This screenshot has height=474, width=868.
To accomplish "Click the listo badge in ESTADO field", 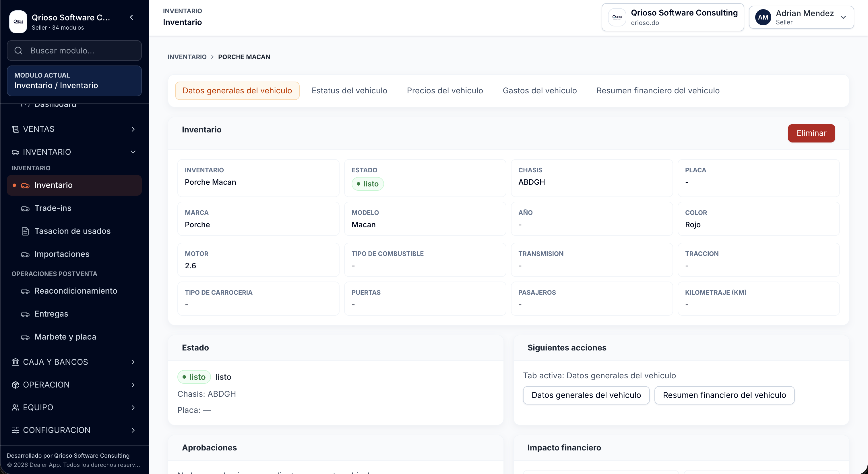I will point(367,184).
